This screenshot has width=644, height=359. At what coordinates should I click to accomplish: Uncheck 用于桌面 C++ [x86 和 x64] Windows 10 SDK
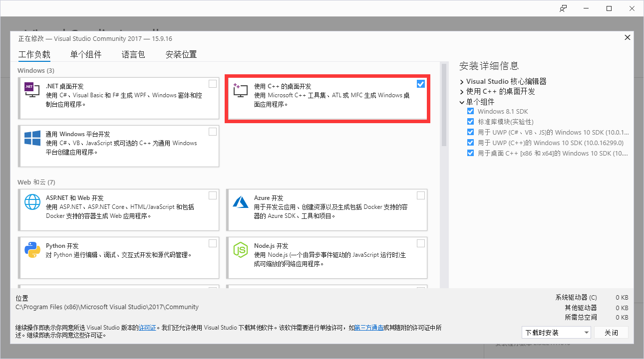click(470, 153)
